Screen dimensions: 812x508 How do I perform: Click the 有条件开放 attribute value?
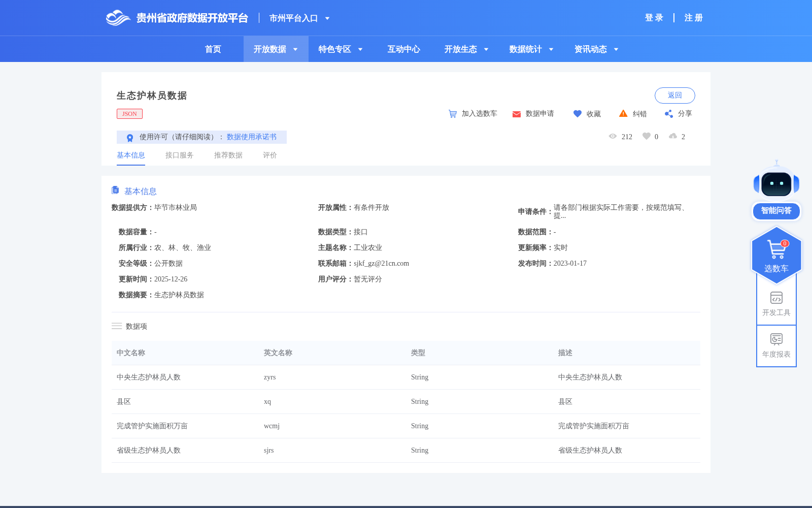[x=371, y=208]
